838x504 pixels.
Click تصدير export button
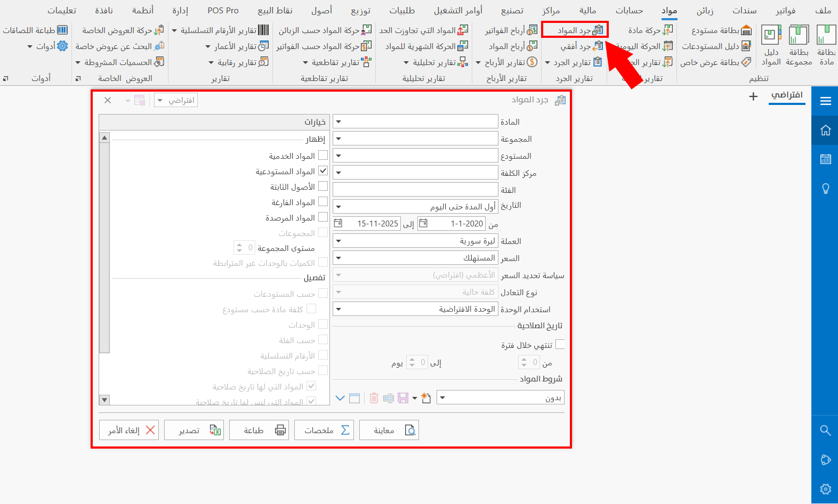coord(194,430)
